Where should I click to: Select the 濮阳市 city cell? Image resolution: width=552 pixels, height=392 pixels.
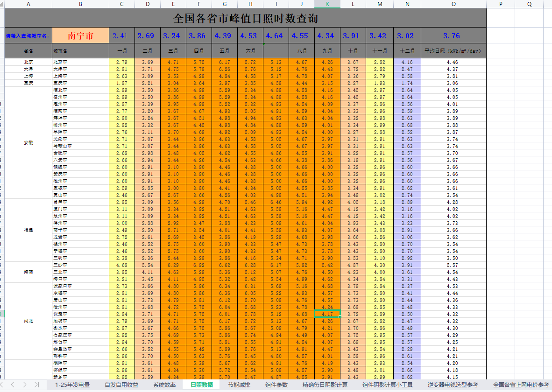[81, 363]
